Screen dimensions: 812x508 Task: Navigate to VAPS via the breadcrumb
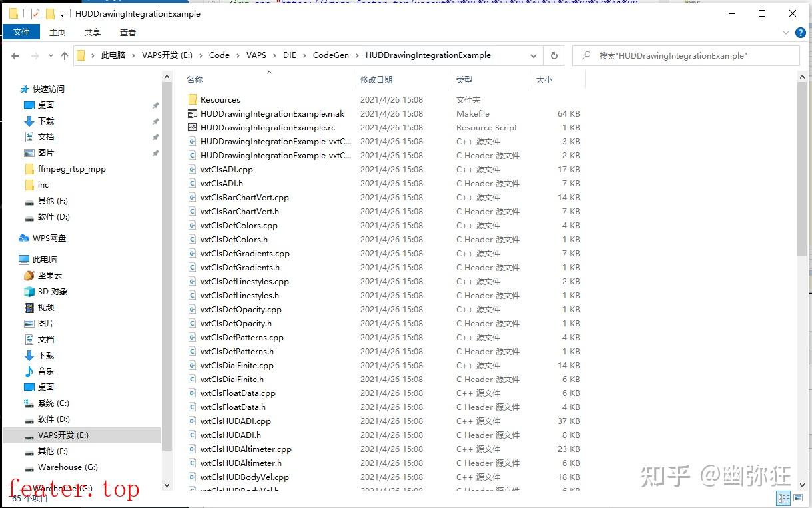click(256, 55)
